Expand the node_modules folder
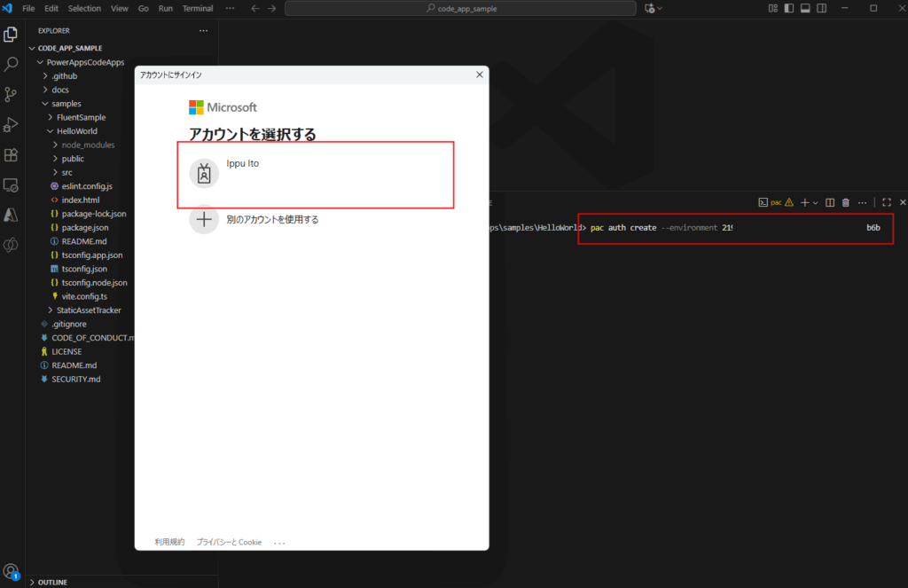Screen dimensions: 908x588 (x=88, y=145)
